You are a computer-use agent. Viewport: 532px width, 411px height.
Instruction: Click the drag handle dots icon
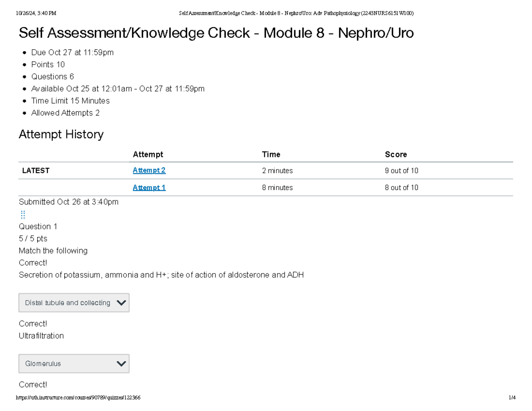(23, 214)
